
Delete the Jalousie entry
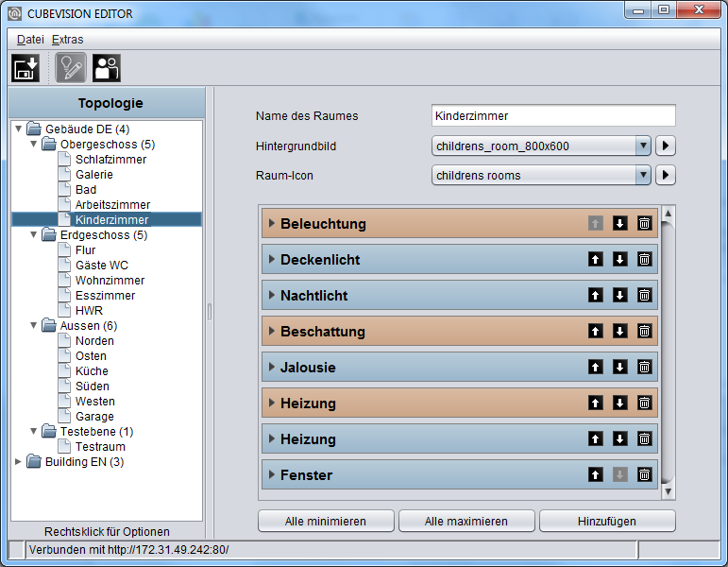(644, 368)
